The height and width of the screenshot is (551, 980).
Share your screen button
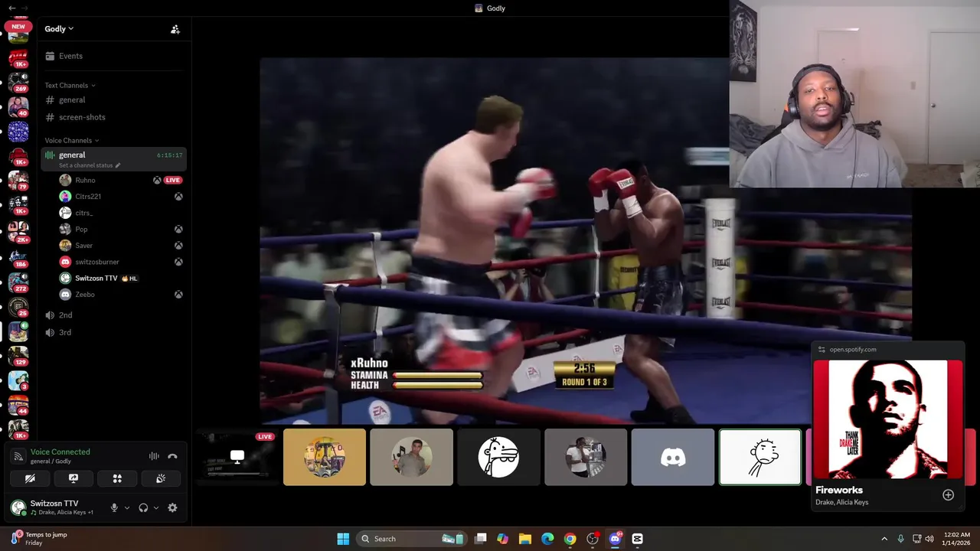tap(73, 478)
